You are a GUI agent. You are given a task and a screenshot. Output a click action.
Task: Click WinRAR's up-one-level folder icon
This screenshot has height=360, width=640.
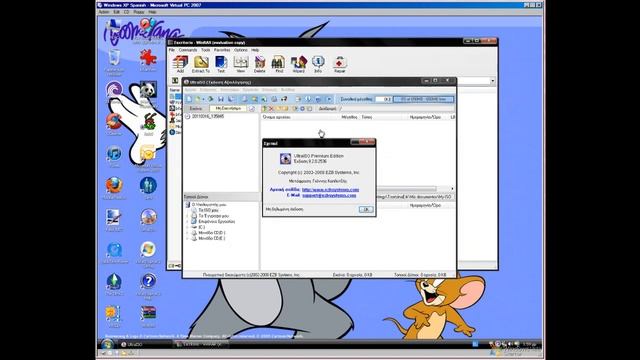[x=175, y=81]
